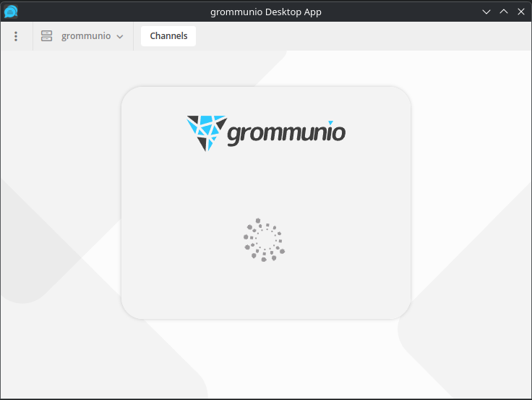The width and height of the screenshot is (532, 400).
Task: Click the grommunio server name label
Action: click(85, 36)
